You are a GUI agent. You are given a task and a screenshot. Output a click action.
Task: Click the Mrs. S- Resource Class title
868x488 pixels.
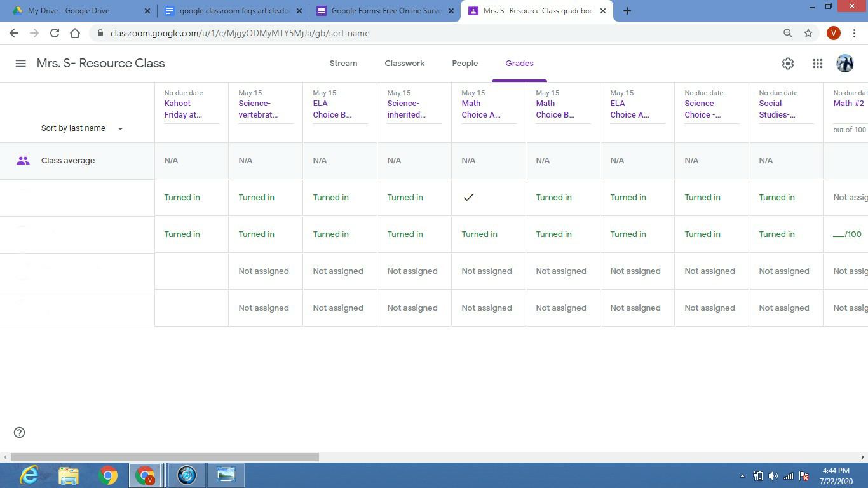pyautogui.click(x=100, y=64)
